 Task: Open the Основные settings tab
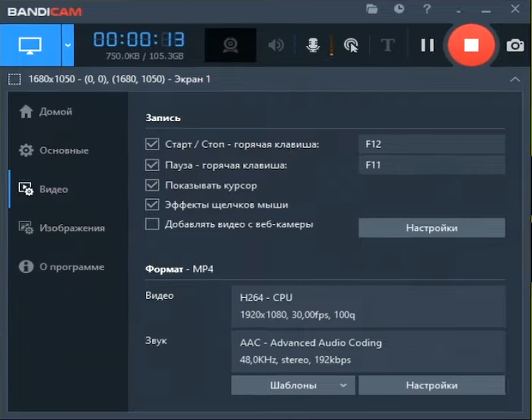point(54,150)
